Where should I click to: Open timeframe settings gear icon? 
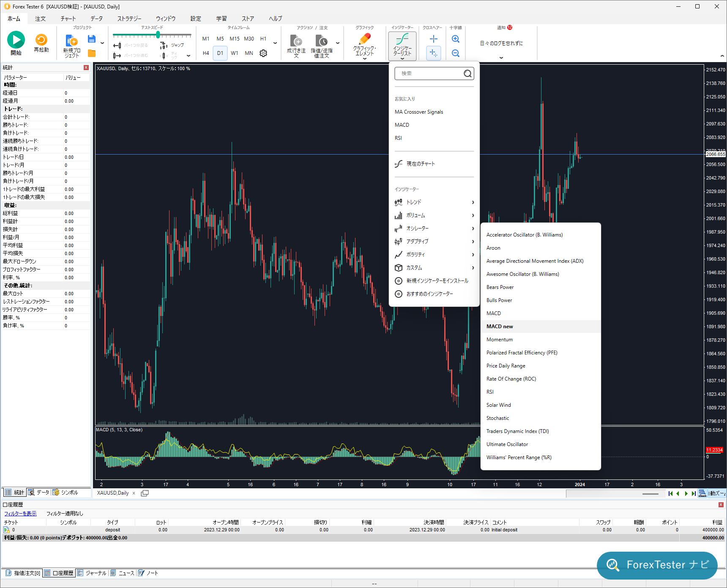click(263, 53)
